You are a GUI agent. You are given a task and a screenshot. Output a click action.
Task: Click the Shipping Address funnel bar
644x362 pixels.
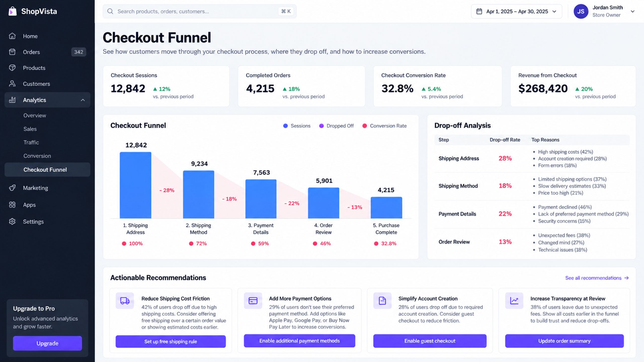(x=135, y=185)
